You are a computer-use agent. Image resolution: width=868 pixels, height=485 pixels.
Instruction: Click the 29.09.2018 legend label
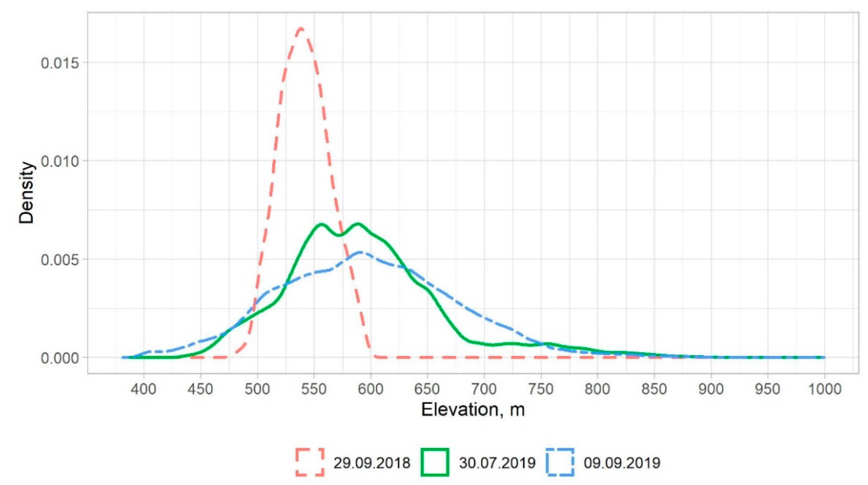(372, 463)
